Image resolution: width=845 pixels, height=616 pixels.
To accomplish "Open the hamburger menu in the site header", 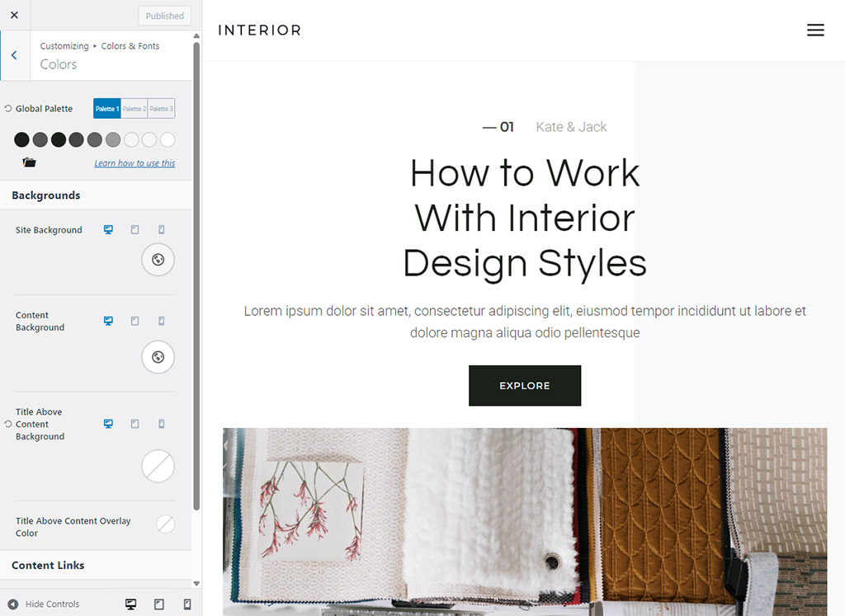I will click(x=815, y=31).
